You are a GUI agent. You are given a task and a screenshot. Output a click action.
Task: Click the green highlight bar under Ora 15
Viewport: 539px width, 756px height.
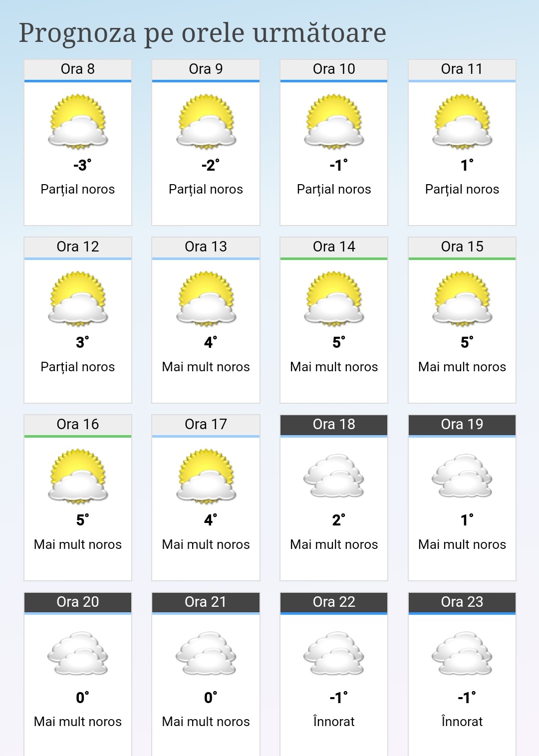click(461, 258)
